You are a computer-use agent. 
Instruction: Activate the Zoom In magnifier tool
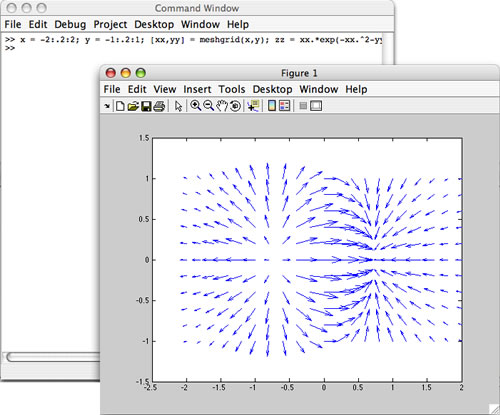[196, 106]
